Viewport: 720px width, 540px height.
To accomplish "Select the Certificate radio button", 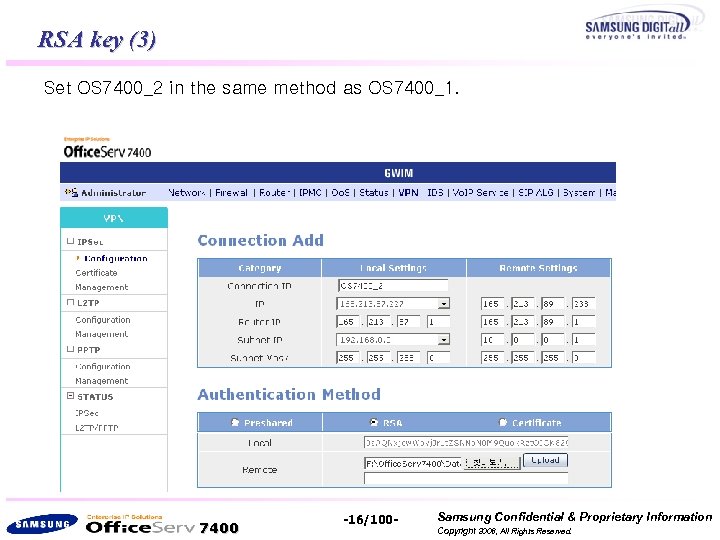I will pyautogui.click(x=503, y=422).
